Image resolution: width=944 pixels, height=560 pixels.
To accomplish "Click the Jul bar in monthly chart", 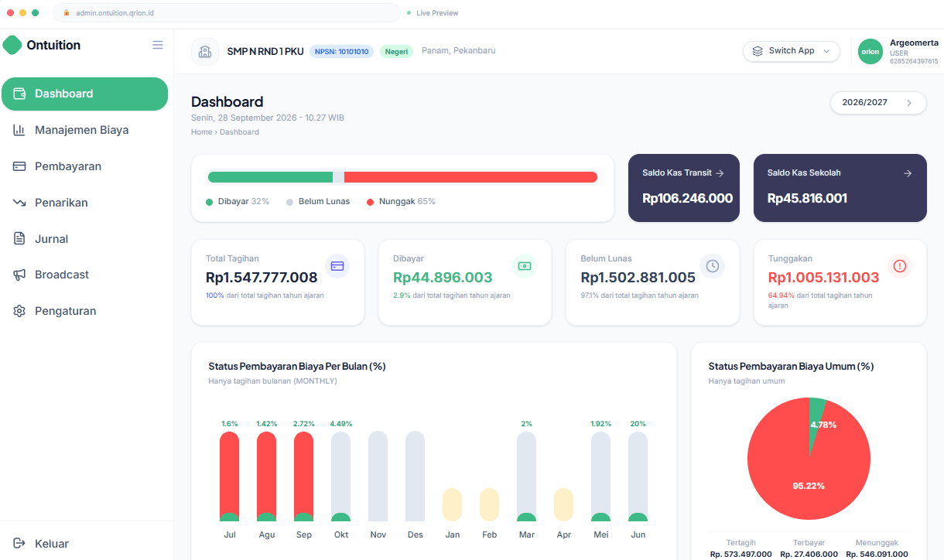I will pos(230,476).
